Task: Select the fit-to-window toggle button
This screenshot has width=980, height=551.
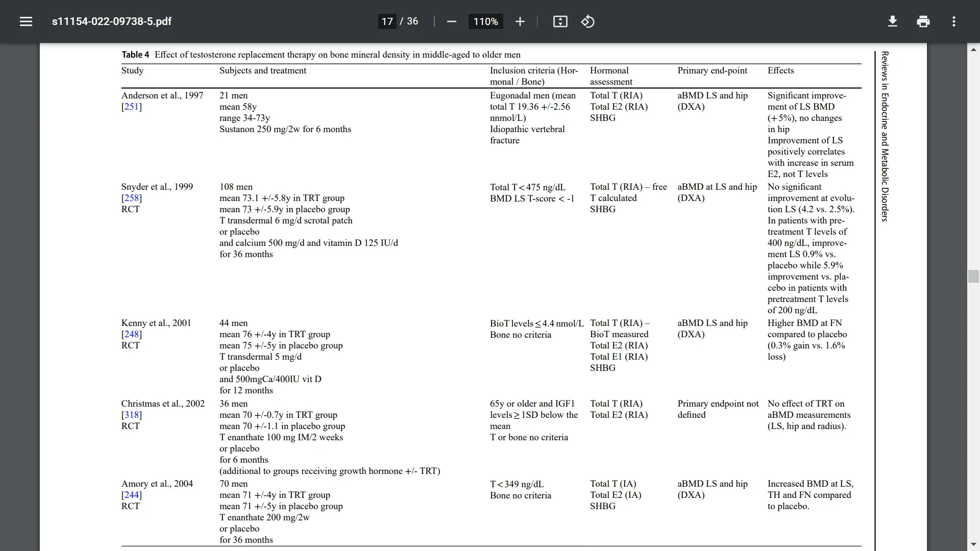Action: pos(560,21)
